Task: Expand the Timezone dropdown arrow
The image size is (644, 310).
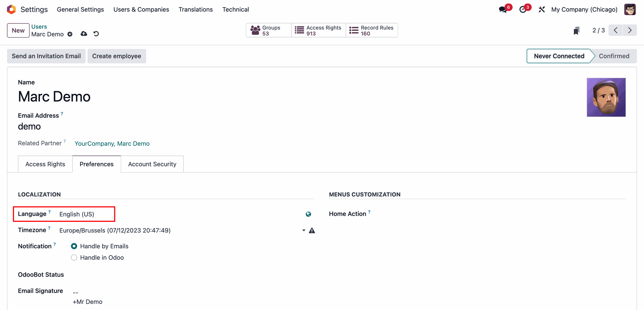Action: point(304,231)
